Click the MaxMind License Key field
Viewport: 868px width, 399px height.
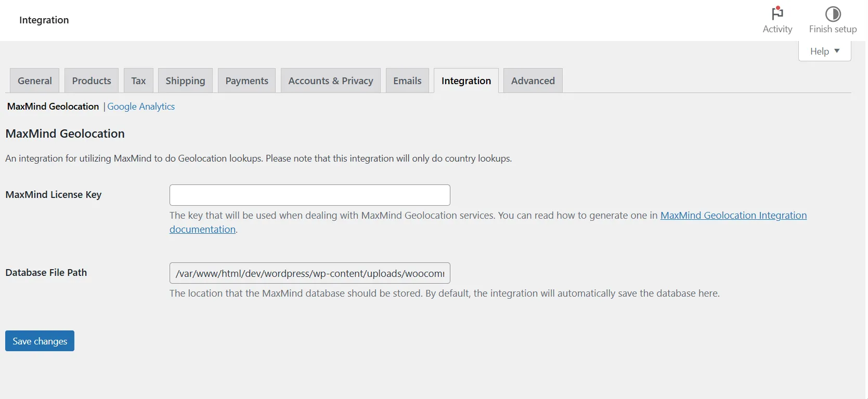[309, 195]
